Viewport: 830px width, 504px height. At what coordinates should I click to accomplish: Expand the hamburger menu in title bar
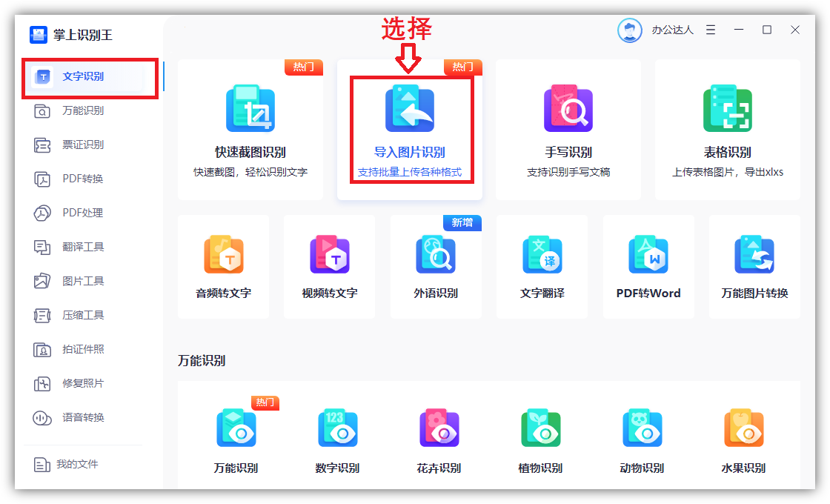pyautogui.click(x=711, y=30)
